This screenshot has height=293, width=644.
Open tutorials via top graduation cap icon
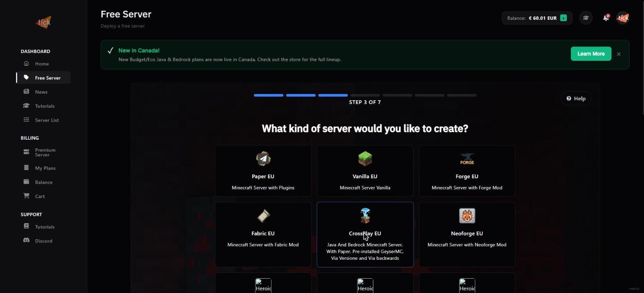[x=586, y=18]
